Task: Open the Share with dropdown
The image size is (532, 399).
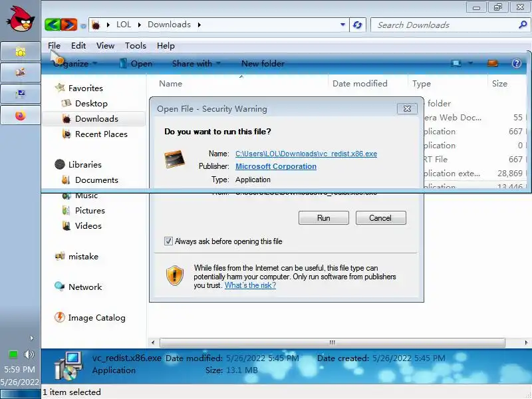Action: pyautogui.click(x=196, y=63)
